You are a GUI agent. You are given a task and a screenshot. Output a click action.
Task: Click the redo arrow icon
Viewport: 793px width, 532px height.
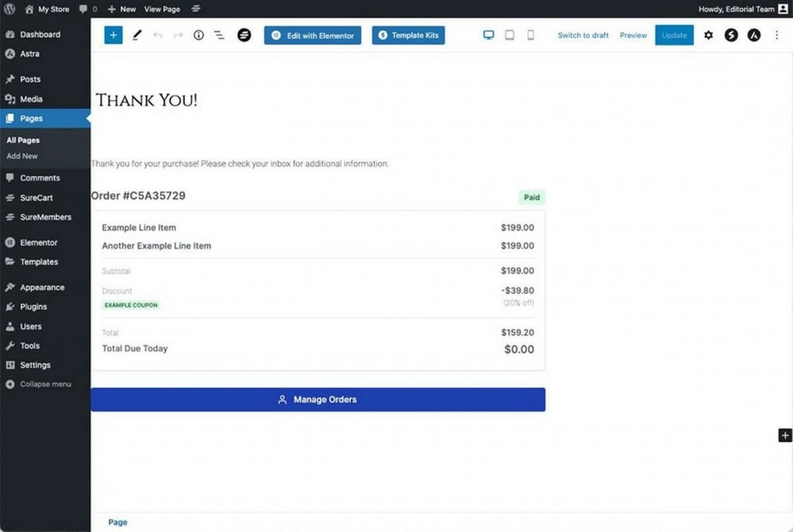tap(177, 35)
